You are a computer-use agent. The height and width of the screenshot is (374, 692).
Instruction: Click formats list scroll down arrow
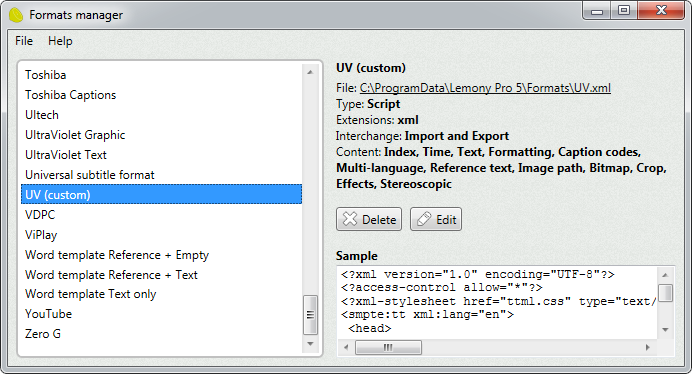(x=310, y=344)
